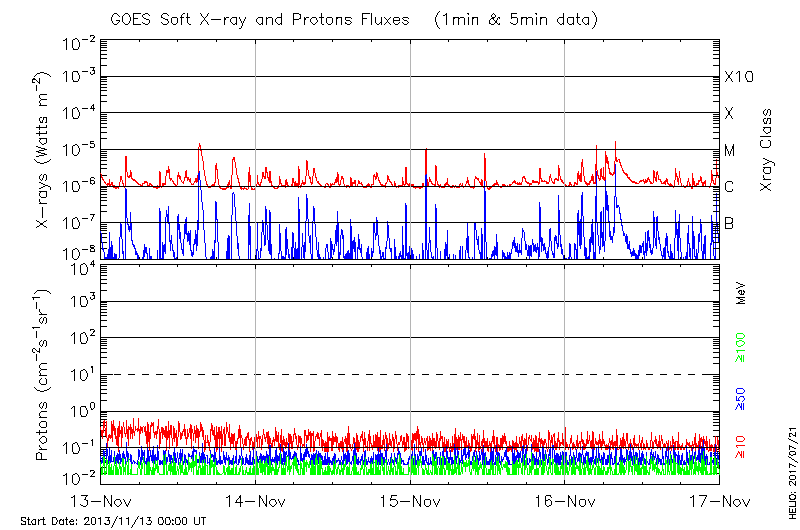Select the blue ≥50 MeV legend label
The width and height of the screenshot is (800, 530).
point(741,398)
